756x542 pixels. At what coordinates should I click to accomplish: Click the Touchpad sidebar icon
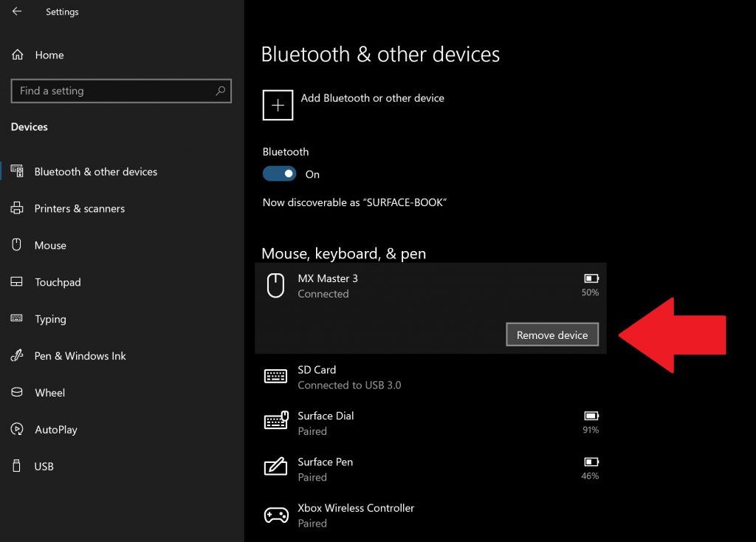16,281
